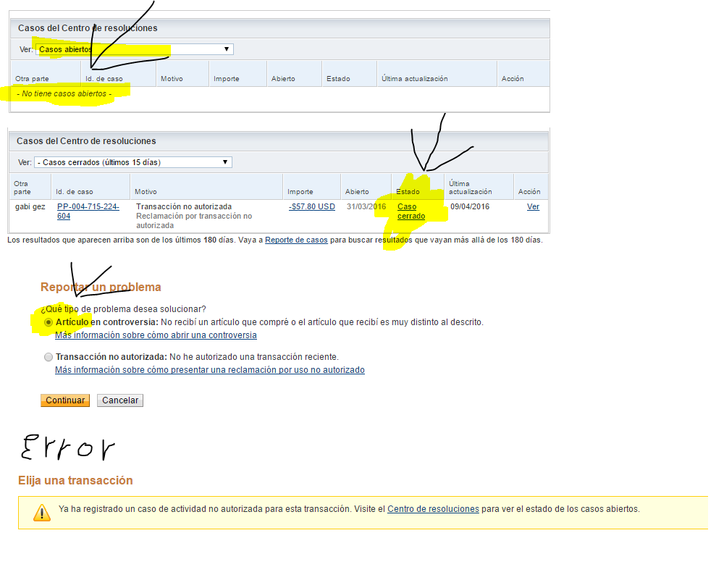Follow the Centro de resoluciones link in warning
This screenshot has height=588, width=724.
[x=433, y=509]
